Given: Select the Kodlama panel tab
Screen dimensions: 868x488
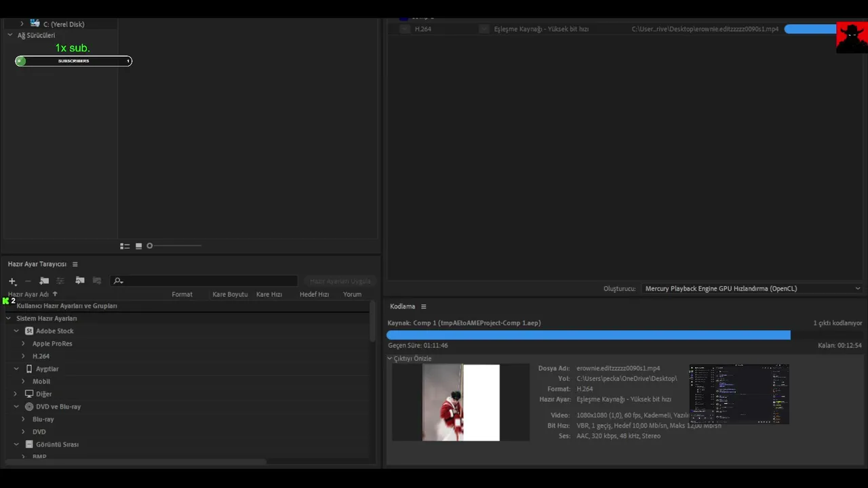Looking at the screenshot, I should tap(402, 306).
